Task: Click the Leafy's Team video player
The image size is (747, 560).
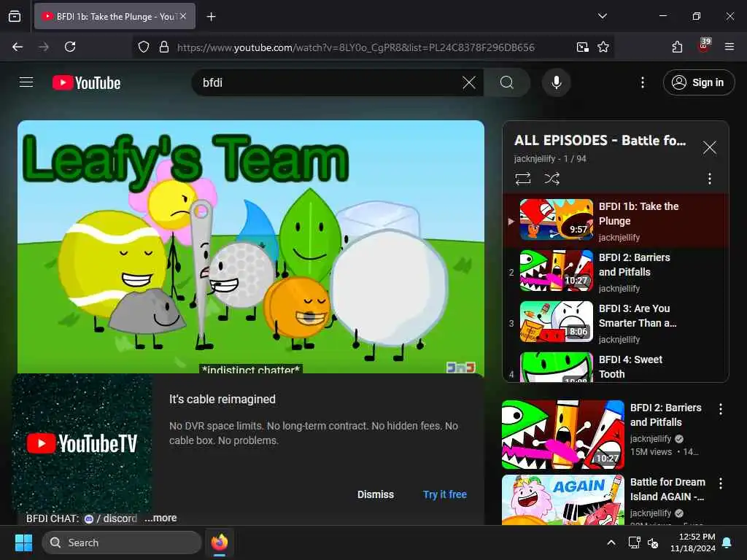Action: pos(251,246)
